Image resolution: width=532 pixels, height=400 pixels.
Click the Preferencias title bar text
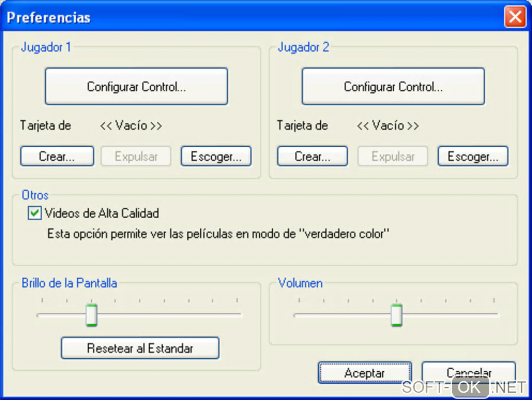tap(49, 17)
